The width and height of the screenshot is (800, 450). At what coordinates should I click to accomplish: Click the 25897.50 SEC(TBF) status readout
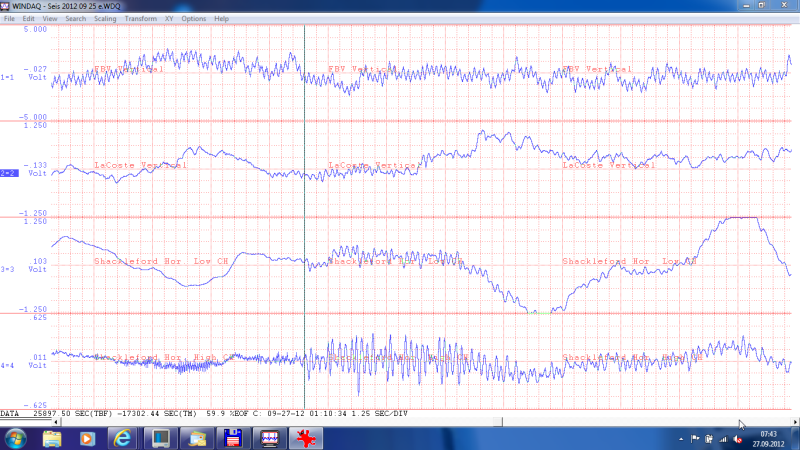(x=72, y=414)
